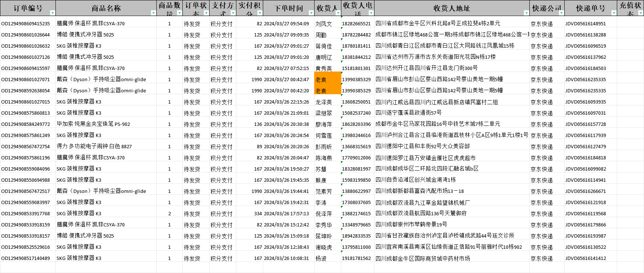Open the 订单状态 column filter dropdown
The image size is (644, 273).
click(206, 13)
